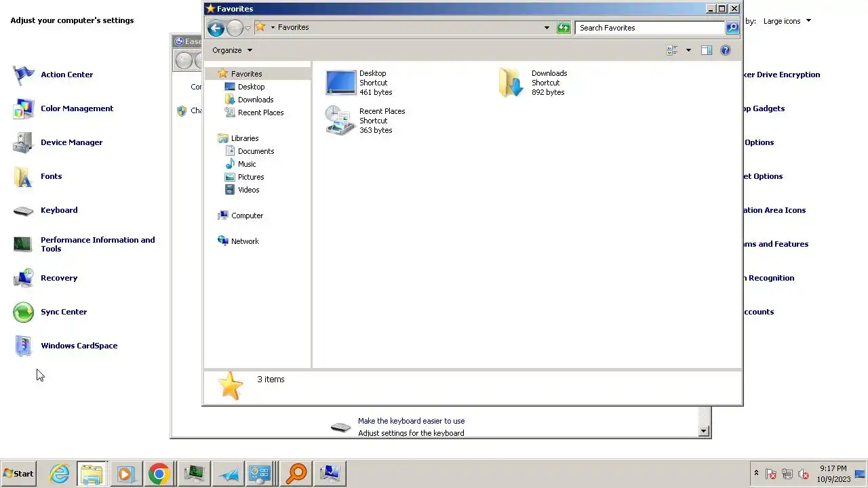Open the Videos library in navigation pane

coord(248,190)
